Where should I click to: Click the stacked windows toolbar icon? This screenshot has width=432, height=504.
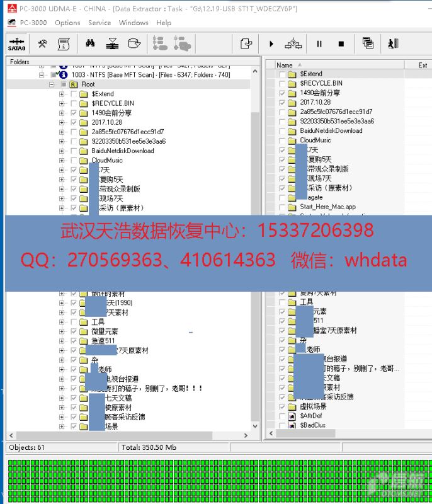(368, 44)
